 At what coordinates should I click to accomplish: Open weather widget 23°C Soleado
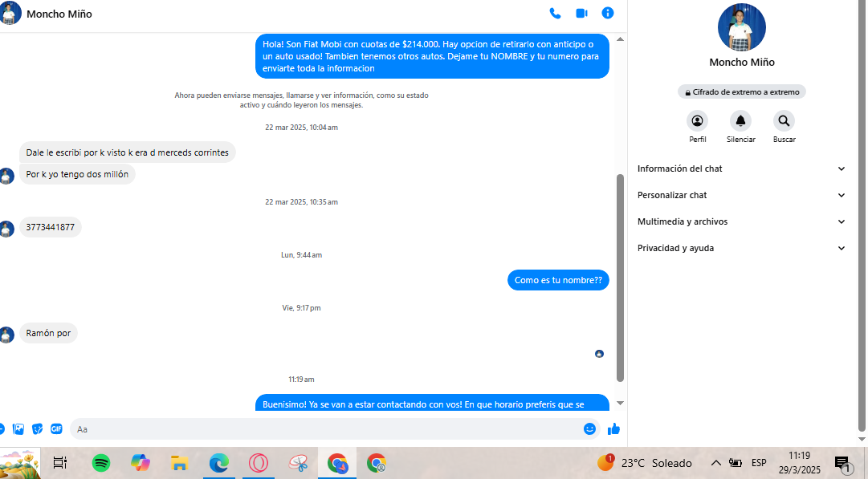pyautogui.click(x=645, y=463)
